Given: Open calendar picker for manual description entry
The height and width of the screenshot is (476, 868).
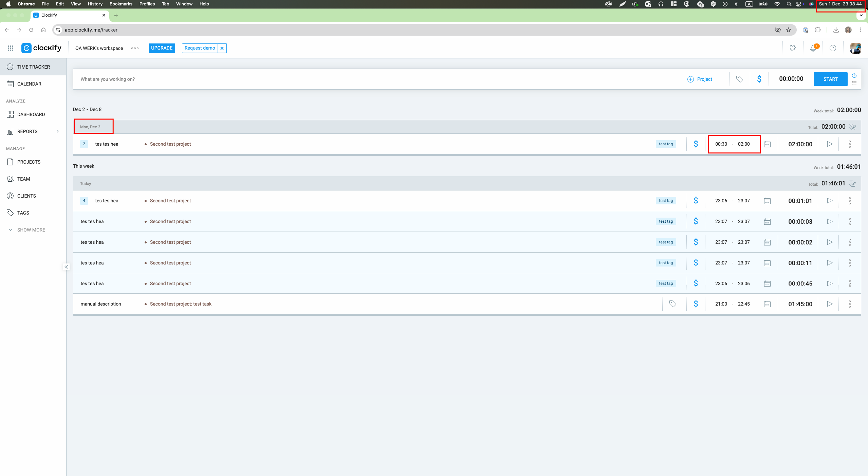Looking at the screenshot, I should pos(767,304).
